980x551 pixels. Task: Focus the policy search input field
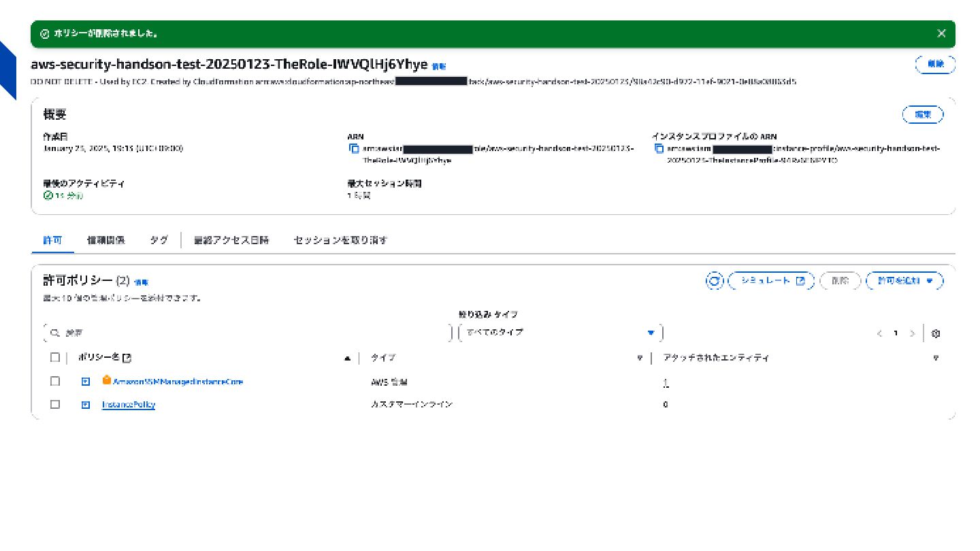pos(246,333)
